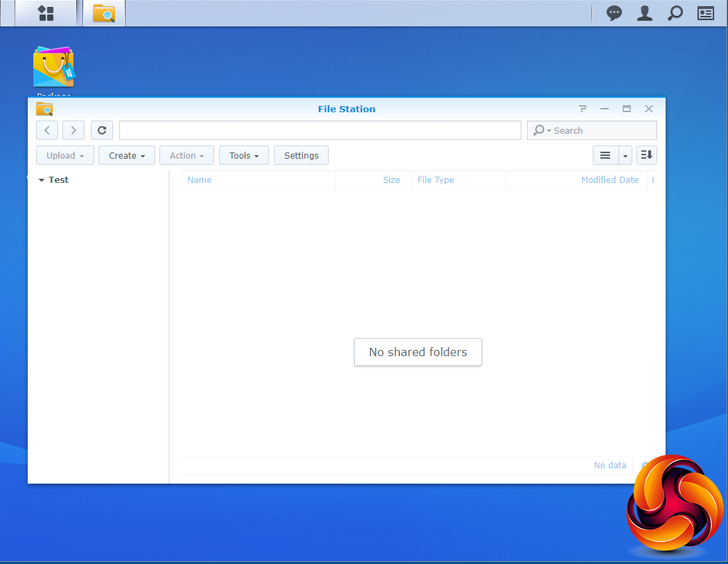The image size is (728, 564).
Task: Open the desktop search magnifier icon
Action: (675, 13)
